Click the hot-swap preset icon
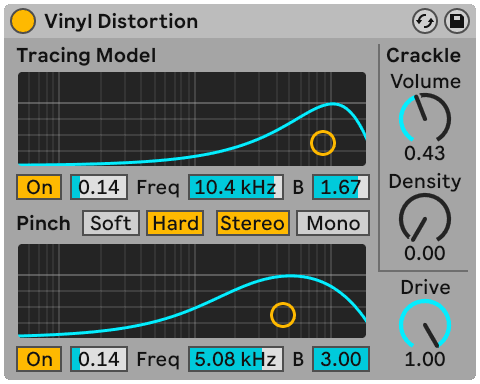The image size is (480, 384). pyautogui.click(x=425, y=21)
